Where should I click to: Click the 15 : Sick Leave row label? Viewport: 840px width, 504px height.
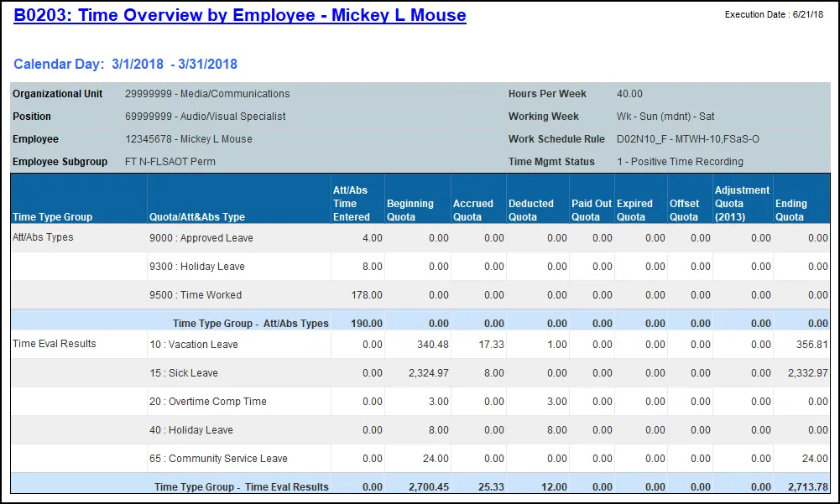184,373
